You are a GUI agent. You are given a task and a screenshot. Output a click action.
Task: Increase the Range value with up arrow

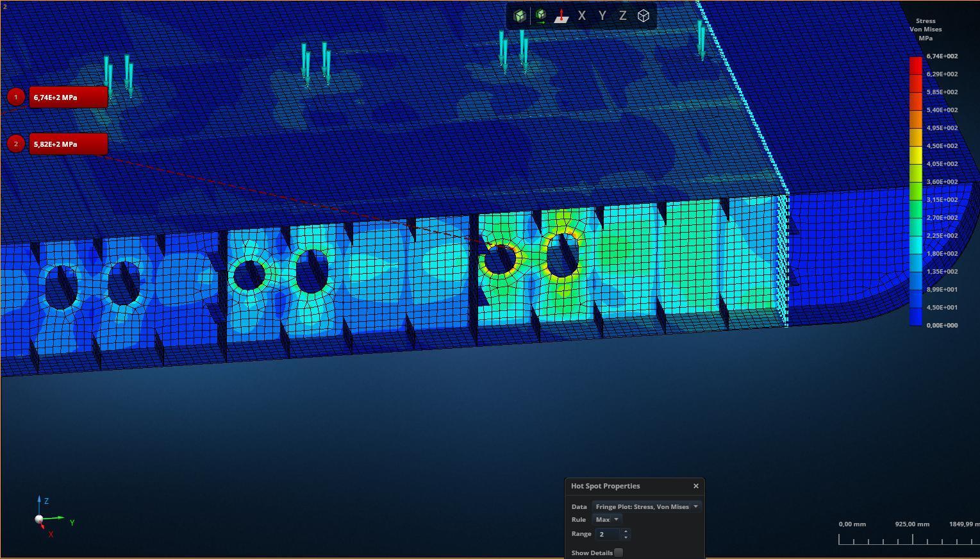(626, 531)
